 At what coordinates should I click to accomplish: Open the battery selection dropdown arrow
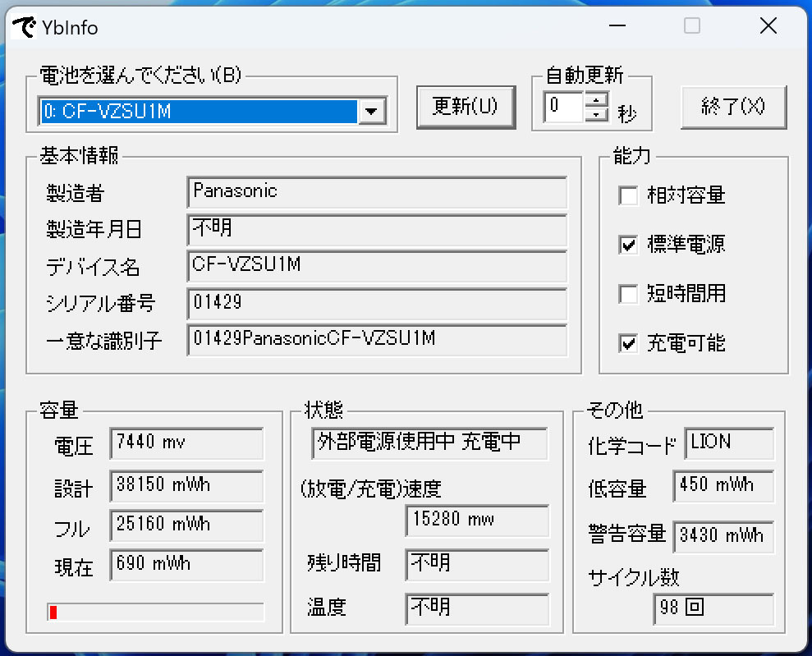point(371,111)
